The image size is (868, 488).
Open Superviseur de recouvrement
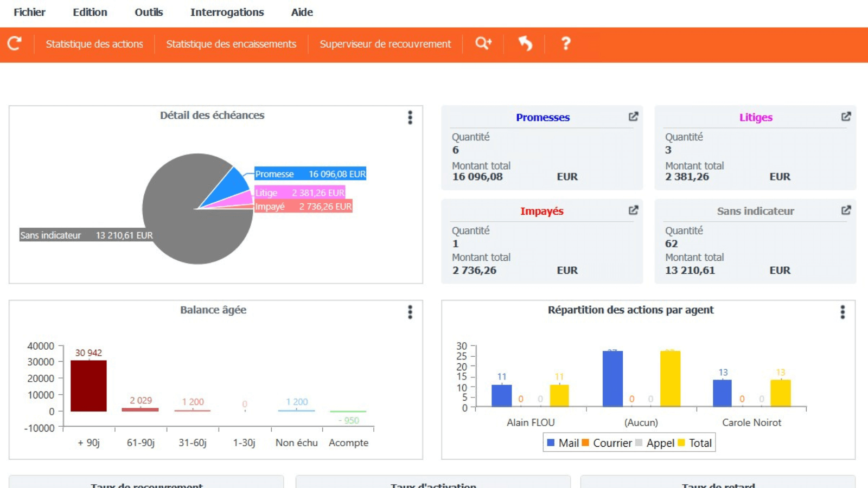click(385, 44)
